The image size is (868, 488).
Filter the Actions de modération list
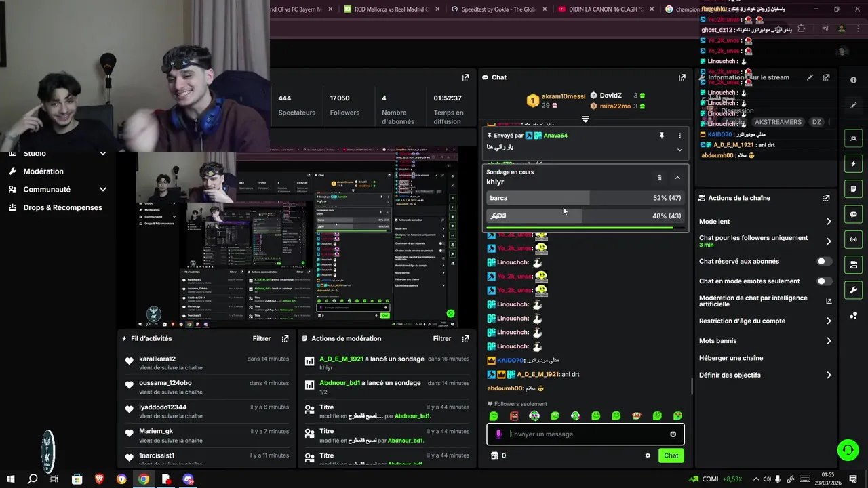[442, 338]
